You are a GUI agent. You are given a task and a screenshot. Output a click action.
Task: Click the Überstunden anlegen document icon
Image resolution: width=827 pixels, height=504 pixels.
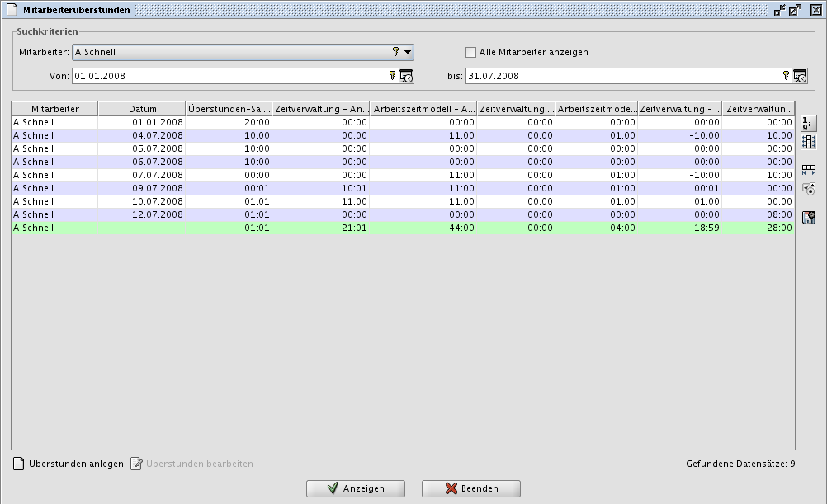[18, 464]
